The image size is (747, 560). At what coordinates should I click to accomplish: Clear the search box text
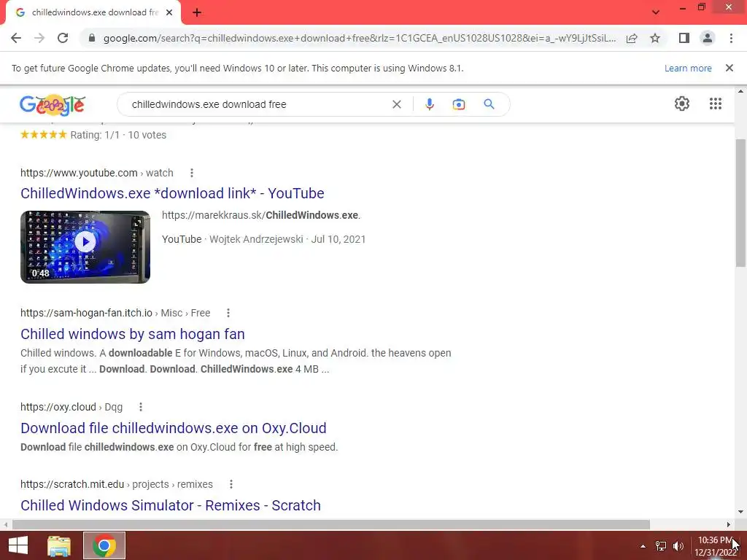pyautogui.click(x=396, y=104)
